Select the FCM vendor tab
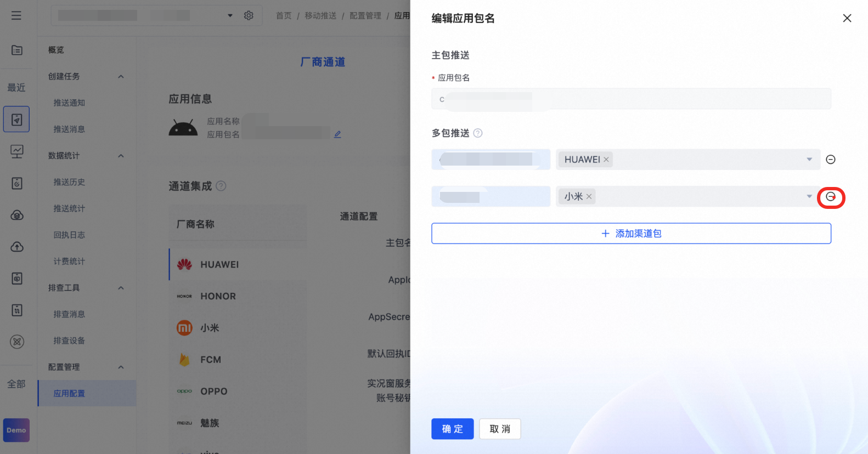The image size is (868, 454). [x=238, y=360]
